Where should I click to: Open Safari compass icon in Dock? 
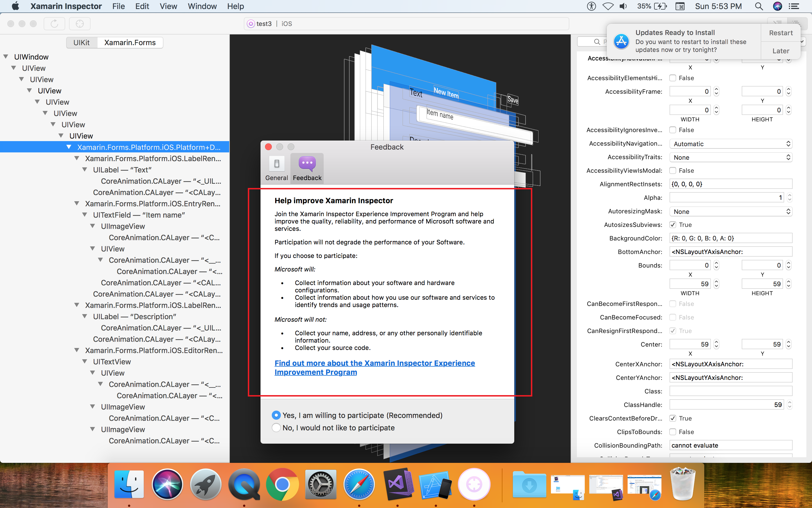(359, 484)
